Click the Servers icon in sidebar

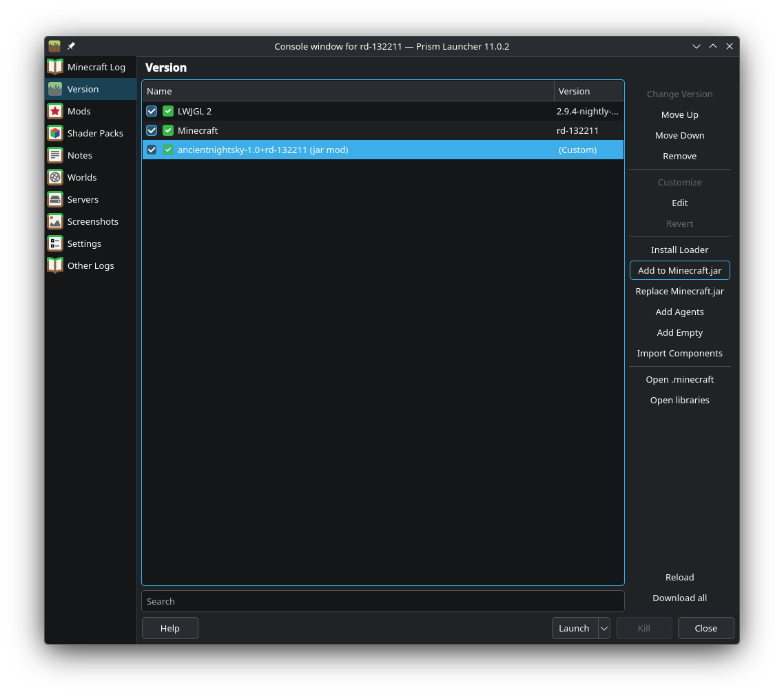click(x=55, y=199)
